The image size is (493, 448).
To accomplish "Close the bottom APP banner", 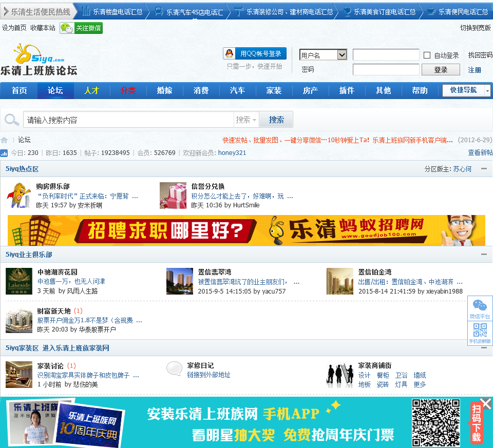I will (486, 404).
